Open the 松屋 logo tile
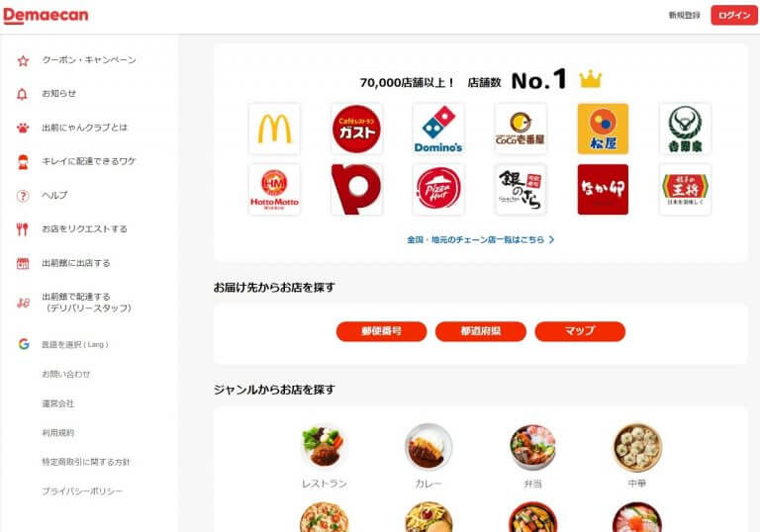The width and height of the screenshot is (760, 532). [603, 129]
